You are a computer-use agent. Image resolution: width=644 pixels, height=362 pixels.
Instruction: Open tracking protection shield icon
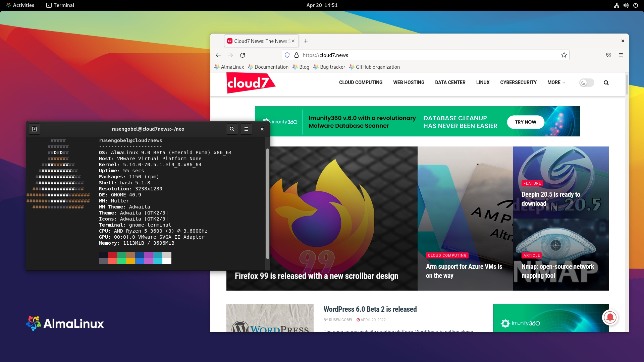287,55
